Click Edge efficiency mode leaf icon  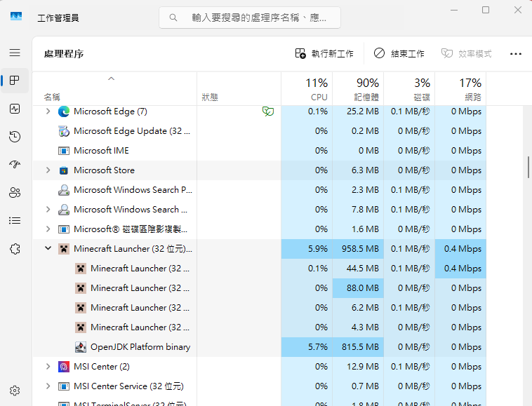tap(268, 111)
